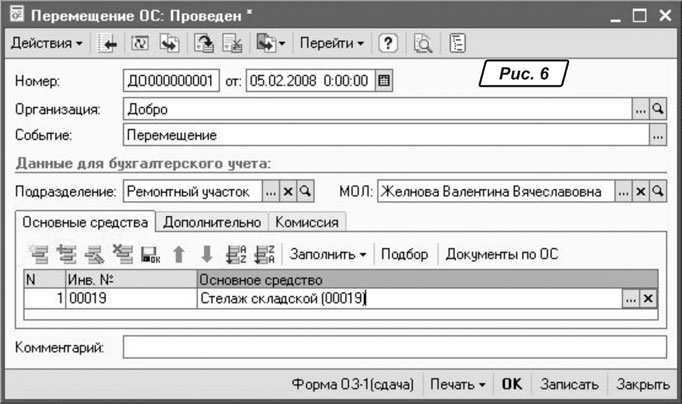This screenshot has width=682, height=404.
Task: Clear the МОЛ field with X icon
Action: tap(642, 190)
